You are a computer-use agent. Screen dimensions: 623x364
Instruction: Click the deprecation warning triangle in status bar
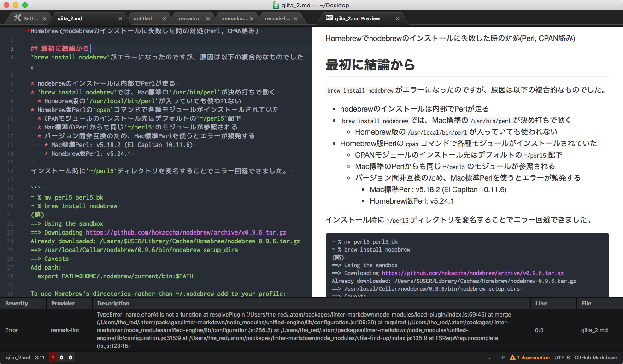(513, 358)
